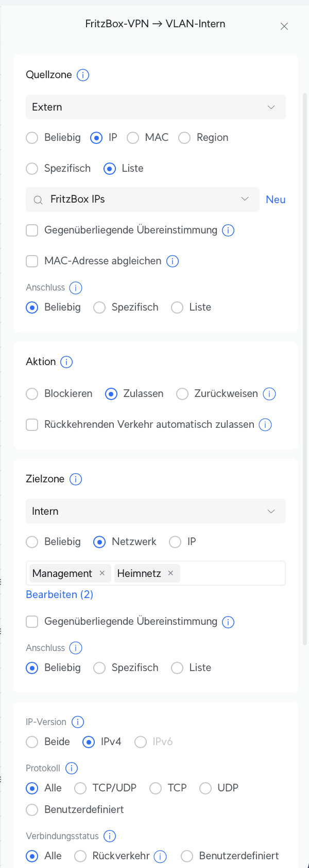Viewport: 309px width, 868px height.
Task: Click info icon beside Aktion heading
Action: pos(66,362)
